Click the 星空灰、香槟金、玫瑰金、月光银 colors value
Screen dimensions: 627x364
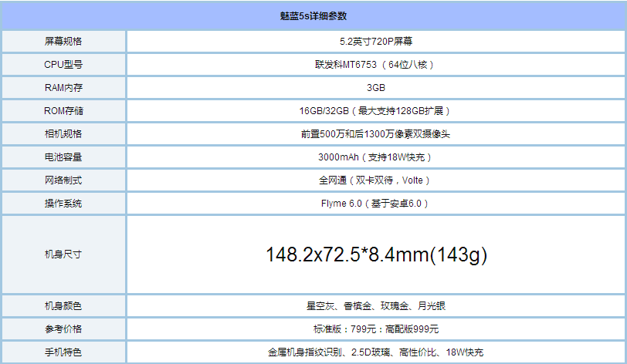[x=376, y=305]
